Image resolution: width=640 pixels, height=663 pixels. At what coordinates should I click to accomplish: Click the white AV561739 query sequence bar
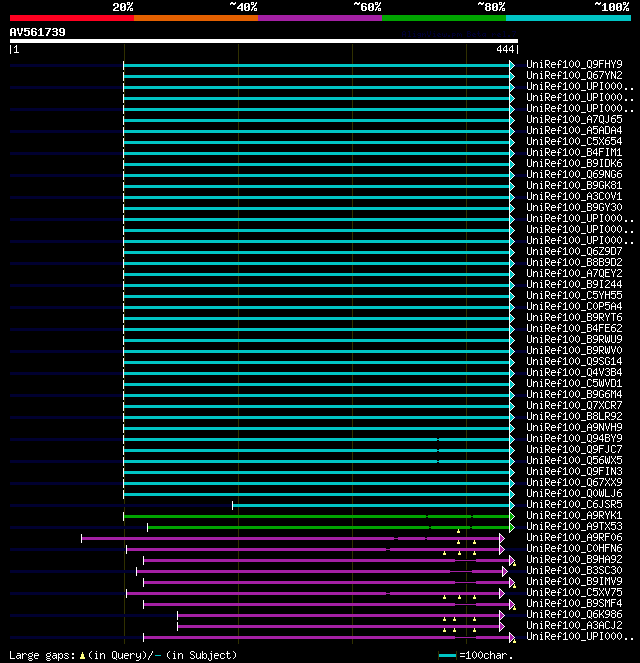264,41
